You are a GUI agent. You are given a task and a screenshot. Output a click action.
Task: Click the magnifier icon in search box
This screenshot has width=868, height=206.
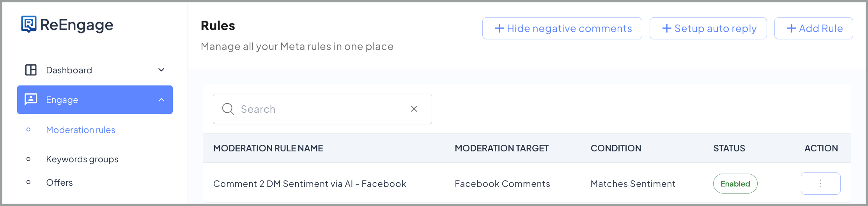click(x=228, y=109)
